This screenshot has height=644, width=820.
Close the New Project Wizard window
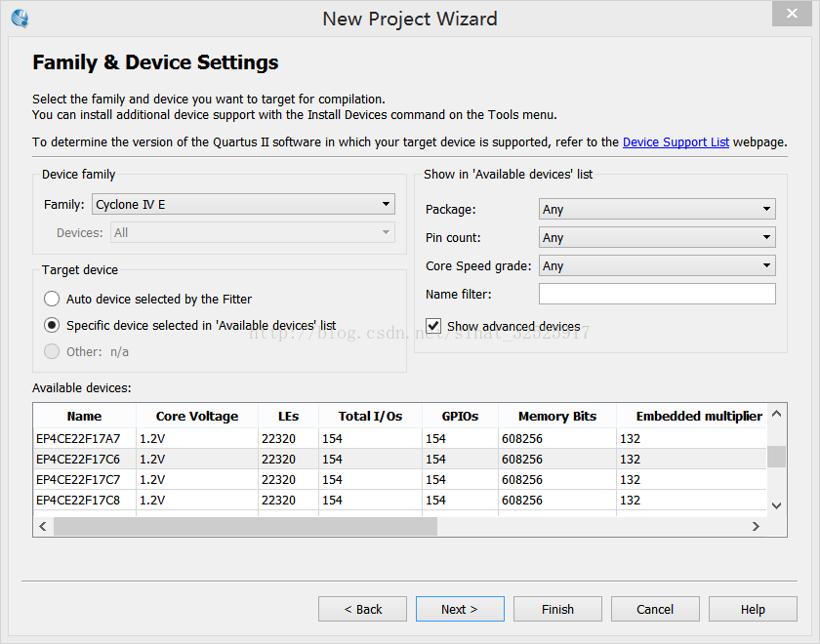click(x=792, y=14)
